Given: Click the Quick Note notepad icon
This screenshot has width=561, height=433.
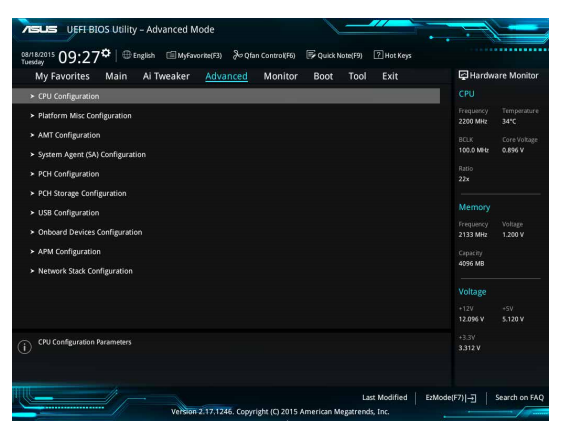Looking at the screenshot, I should pos(311,55).
